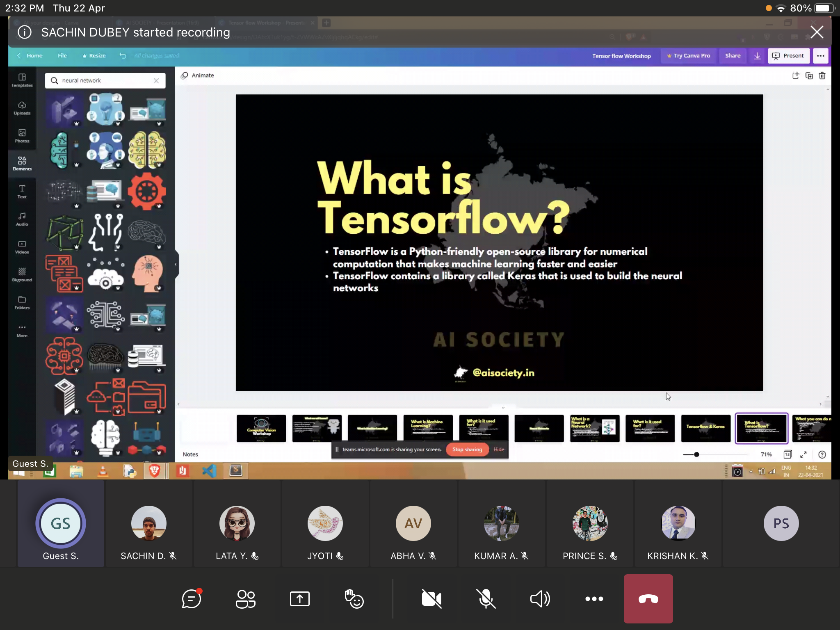
Task: Select the PS participant avatar
Action: (781, 523)
